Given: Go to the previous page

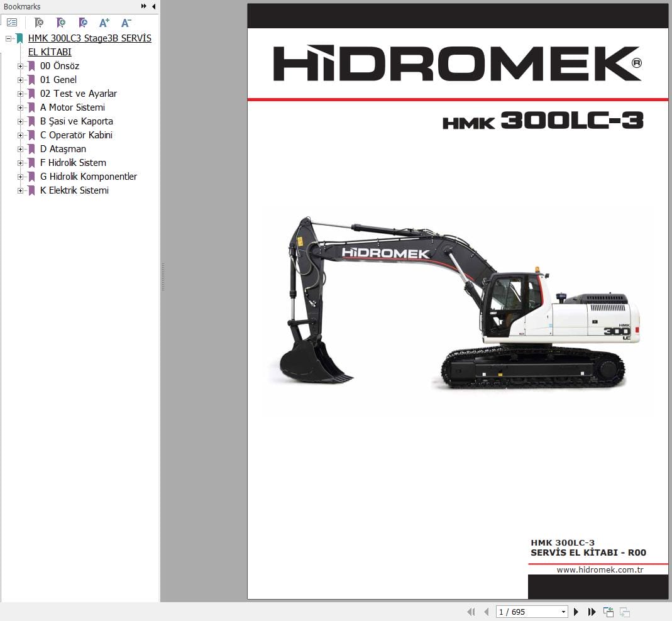Looking at the screenshot, I should [486, 612].
